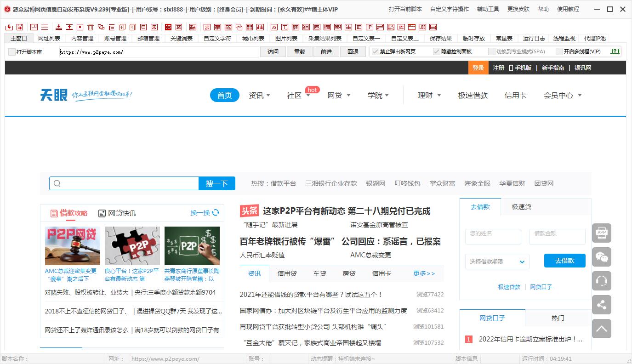
Task: Click the trash can toolbar icon
Action: [91, 27]
